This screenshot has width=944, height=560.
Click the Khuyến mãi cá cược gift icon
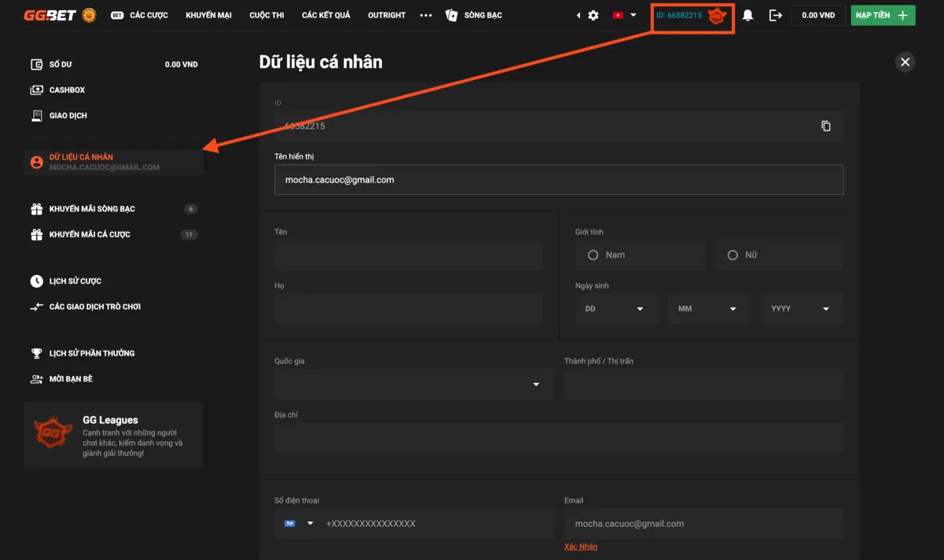[36, 234]
